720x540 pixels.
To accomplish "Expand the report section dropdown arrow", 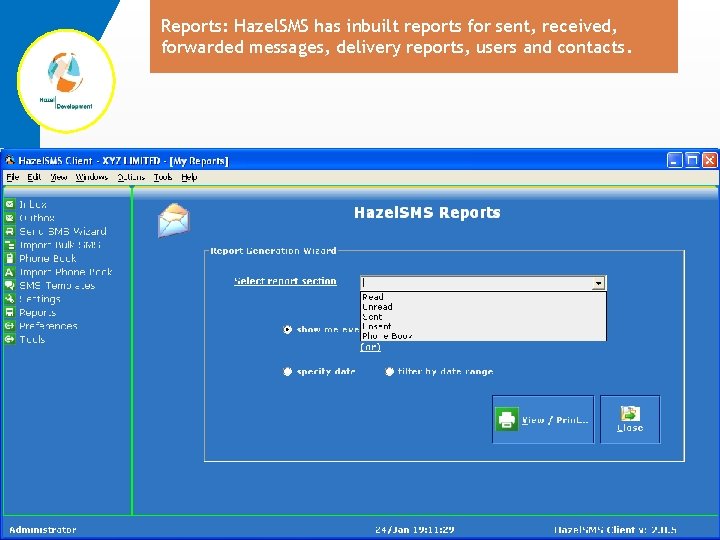I will (x=598, y=283).
